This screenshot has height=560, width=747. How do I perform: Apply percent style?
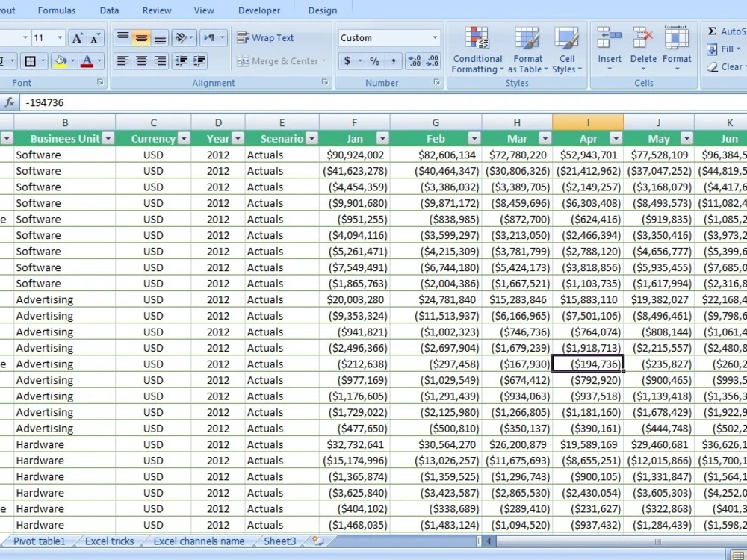375,61
